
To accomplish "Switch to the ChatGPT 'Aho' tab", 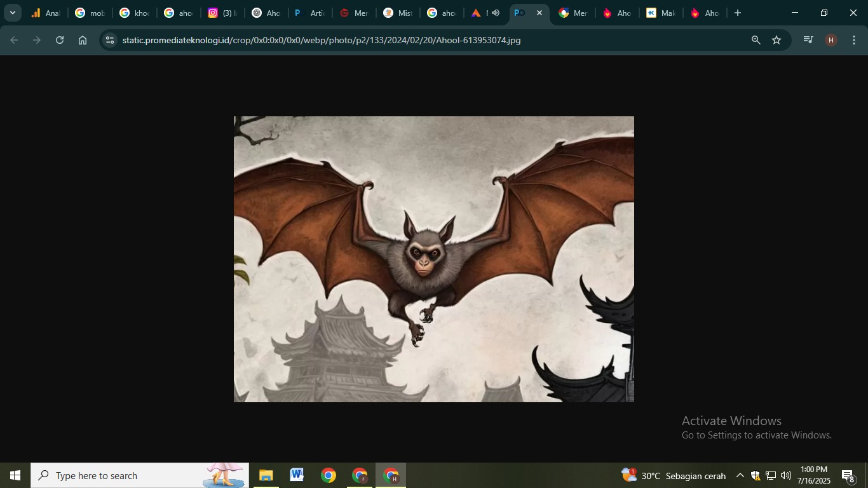I will coord(267,13).
